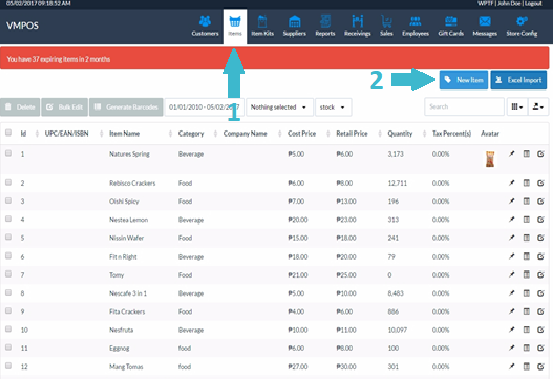559x379 pixels.
Task: Open inventory details icon for Natures Spring
Action: point(527,154)
